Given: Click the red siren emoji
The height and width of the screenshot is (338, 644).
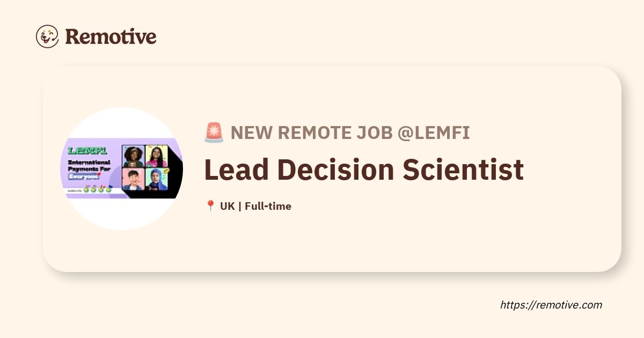Looking at the screenshot, I should click(214, 133).
